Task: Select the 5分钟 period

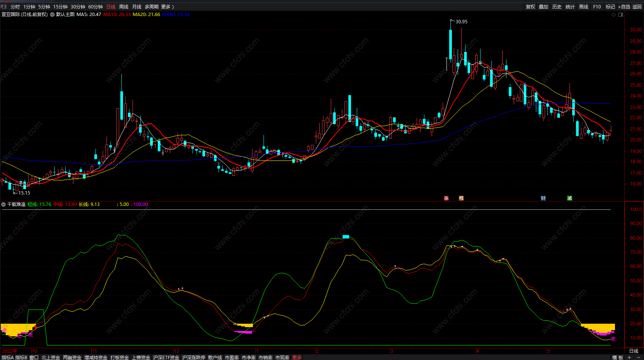Action: [44, 7]
